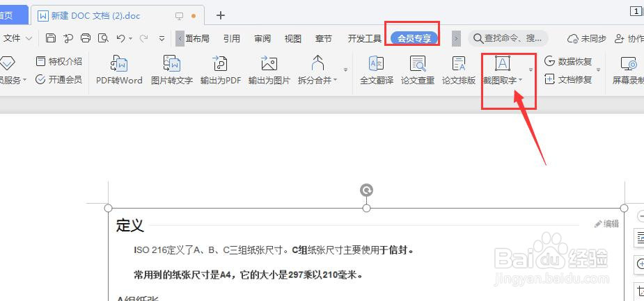Viewport: 644px width, 301px height.
Task: Click the top-center resize handle of the image
Action: tap(366, 208)
